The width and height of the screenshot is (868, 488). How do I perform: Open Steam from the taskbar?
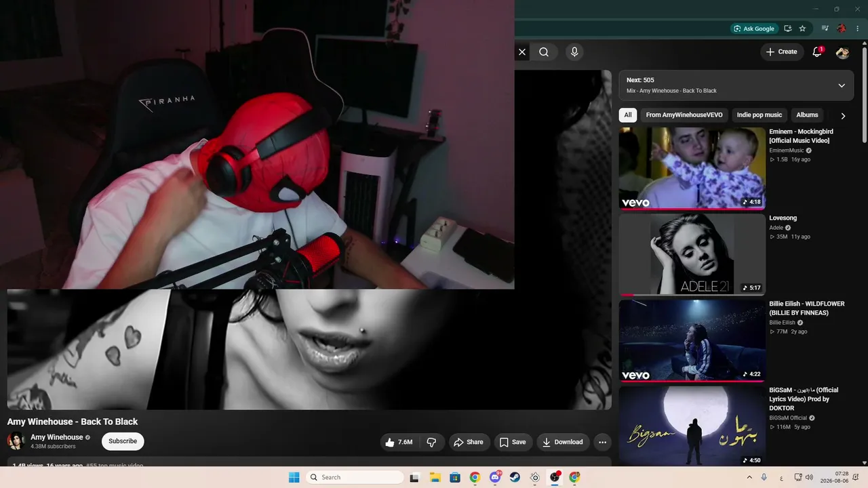[515, 477]
